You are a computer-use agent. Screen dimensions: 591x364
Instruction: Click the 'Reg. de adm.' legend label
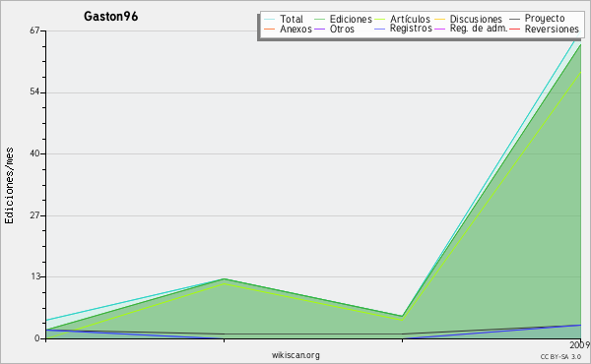(479, 29)
